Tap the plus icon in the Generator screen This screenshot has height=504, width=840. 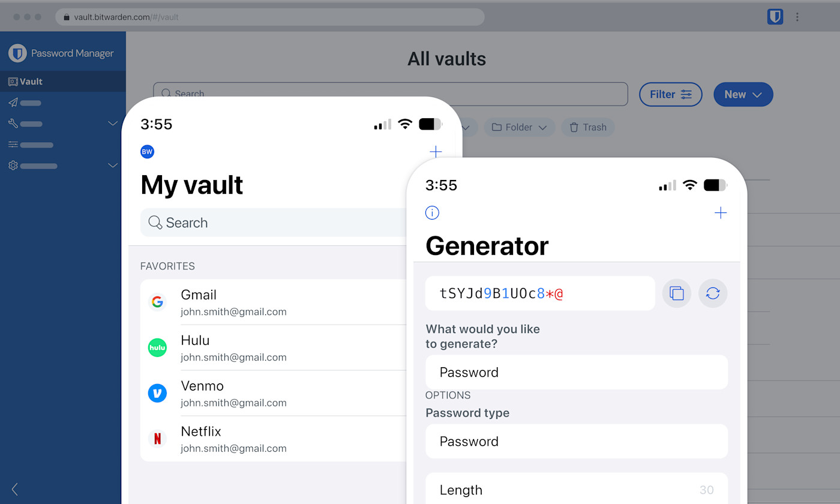pyautogui.click(x=721, y=213)
